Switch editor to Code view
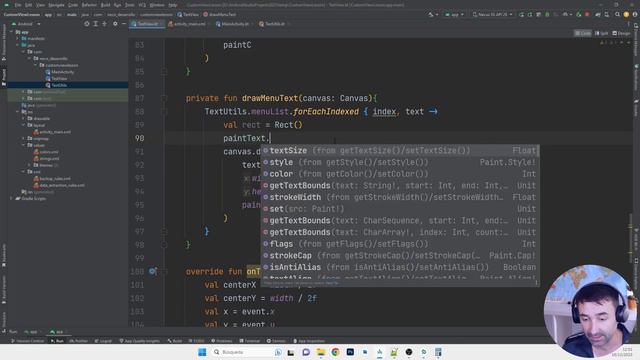This screenshot has width=640, height=360. pos(582,33)
